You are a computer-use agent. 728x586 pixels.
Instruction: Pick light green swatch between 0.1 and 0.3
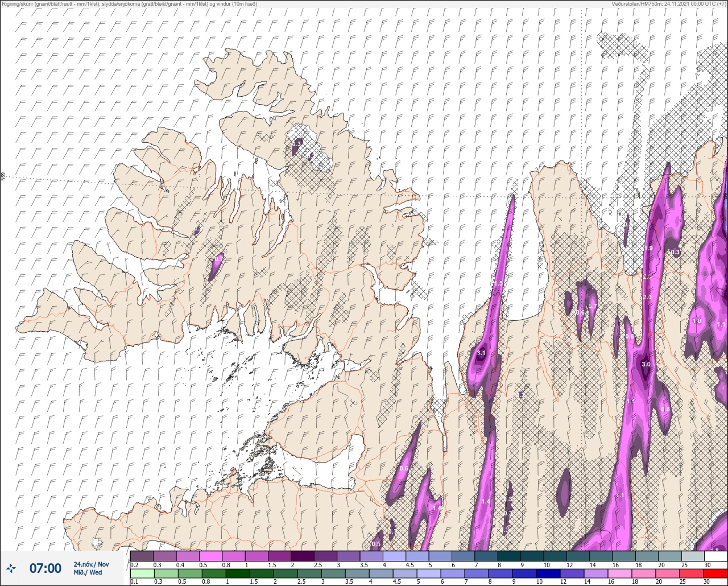[142, 573]
